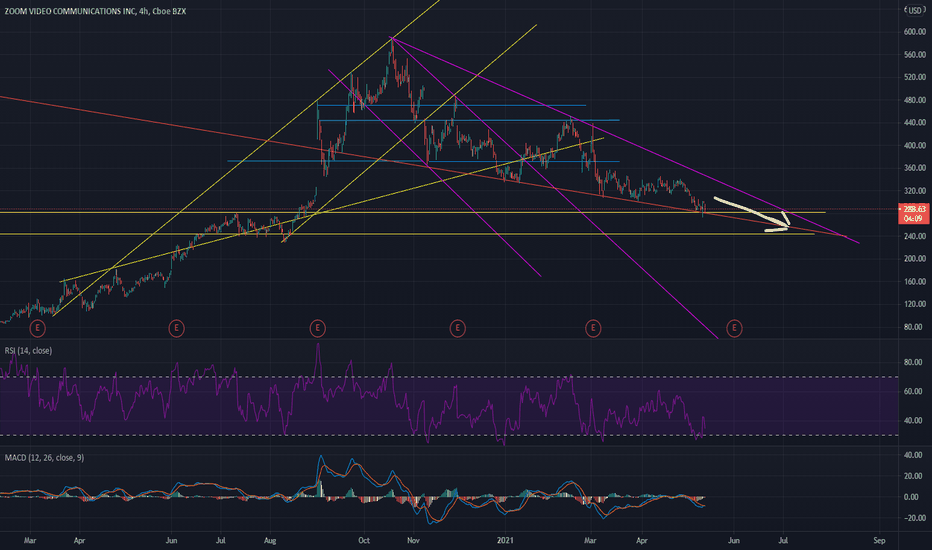Image resolution: width=932 pixels, height=550 pixels.
Task: Click the 560.00 price axis label
Action: 914,55
